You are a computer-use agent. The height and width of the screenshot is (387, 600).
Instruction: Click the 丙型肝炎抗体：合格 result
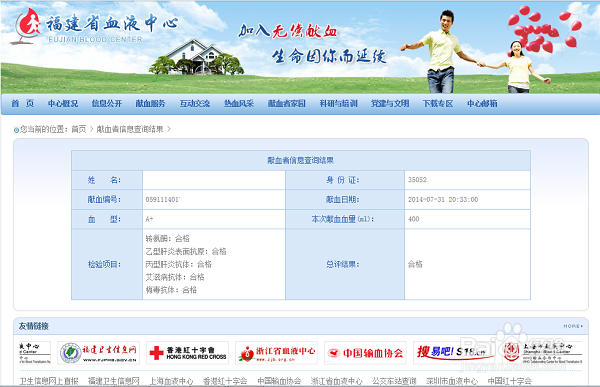(179, 264)
